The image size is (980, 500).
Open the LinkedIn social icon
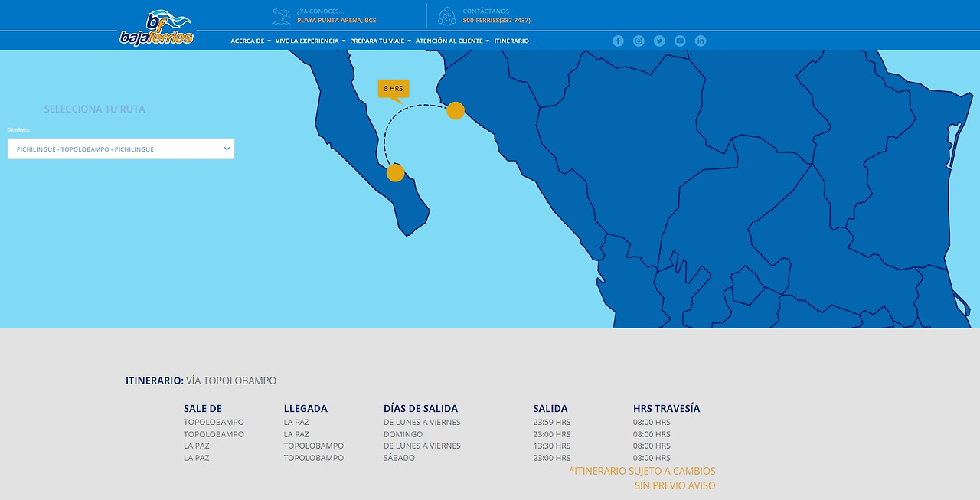click(x=701, y=41)
